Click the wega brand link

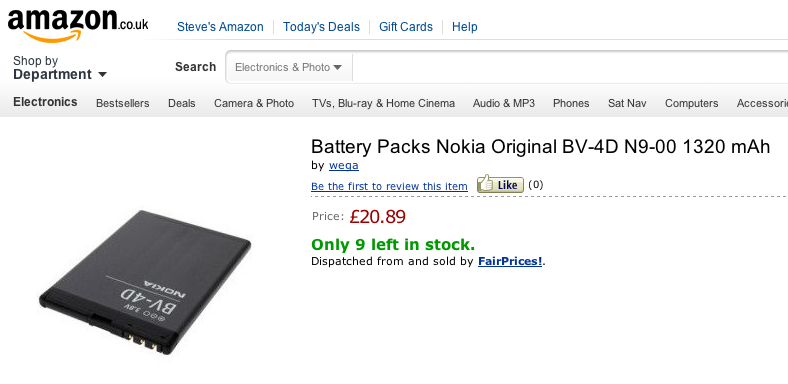coord(344,165)
